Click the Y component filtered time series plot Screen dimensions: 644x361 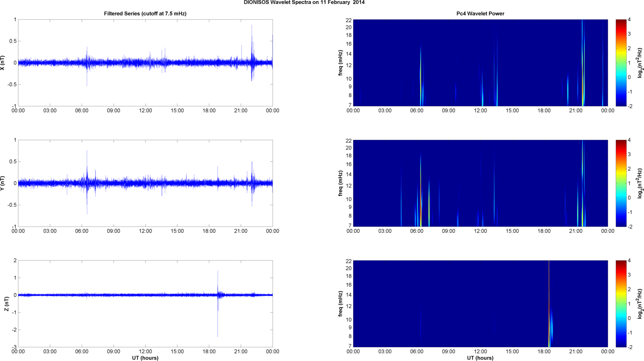click(145, 183)
